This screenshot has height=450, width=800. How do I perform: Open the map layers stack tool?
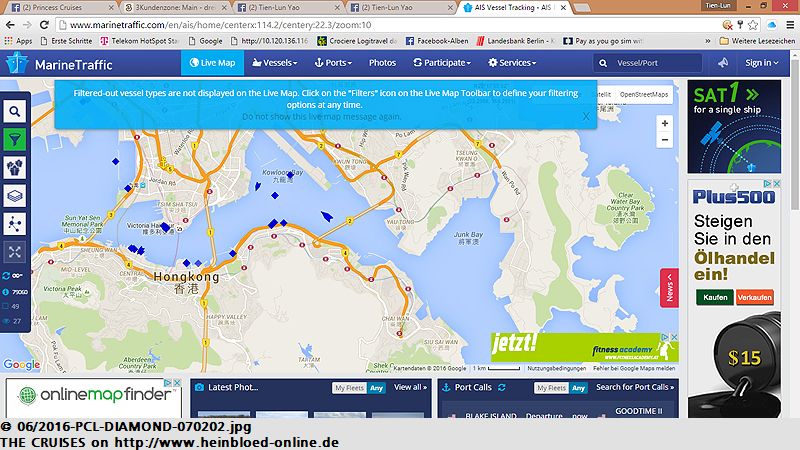(15, 196)
